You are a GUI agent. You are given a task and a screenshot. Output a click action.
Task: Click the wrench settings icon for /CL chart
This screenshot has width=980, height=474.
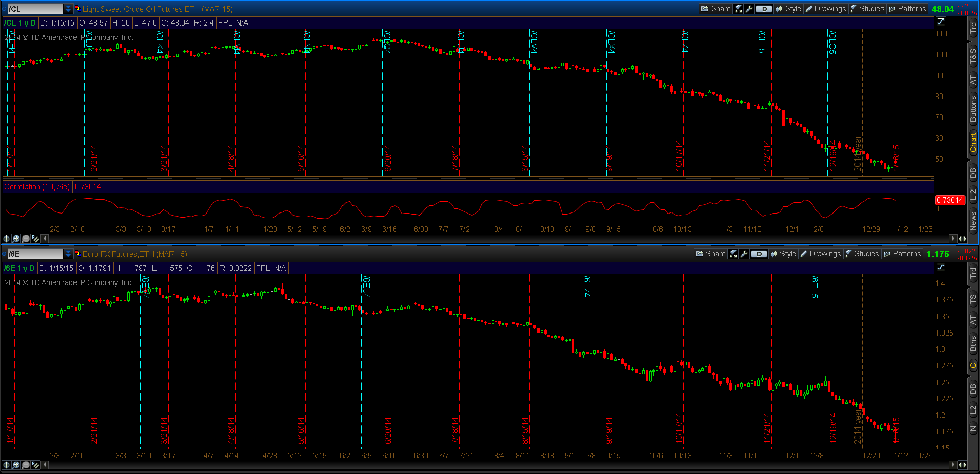point(749,9)
